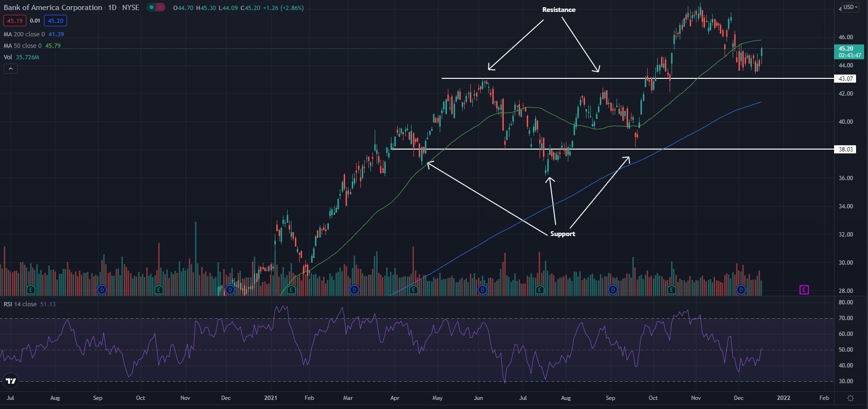Click the 38.03 support price label

coord(846,150)
